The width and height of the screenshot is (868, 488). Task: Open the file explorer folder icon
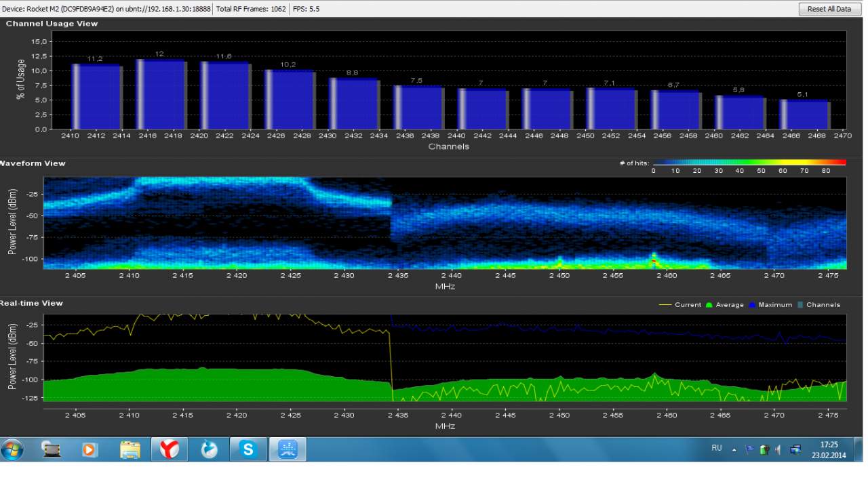coord(130,449)
